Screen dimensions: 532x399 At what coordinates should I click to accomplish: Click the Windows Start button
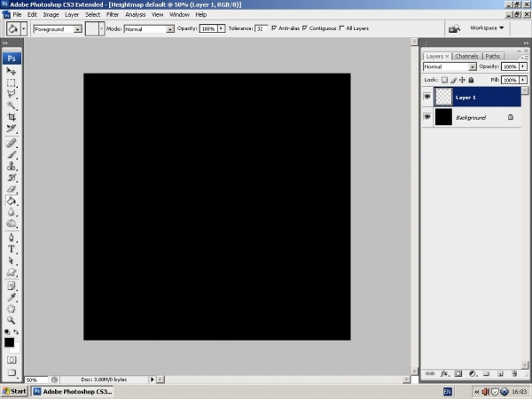tap(14, 391)
